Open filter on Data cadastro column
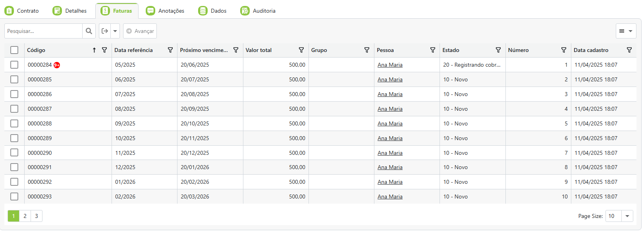The image size is (644, 235). [x=629, y=50]
